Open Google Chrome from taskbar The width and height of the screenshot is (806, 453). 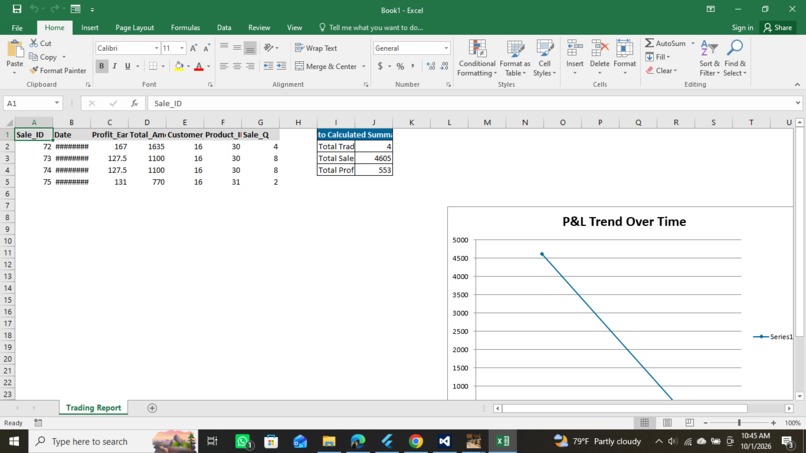point(416,441)
